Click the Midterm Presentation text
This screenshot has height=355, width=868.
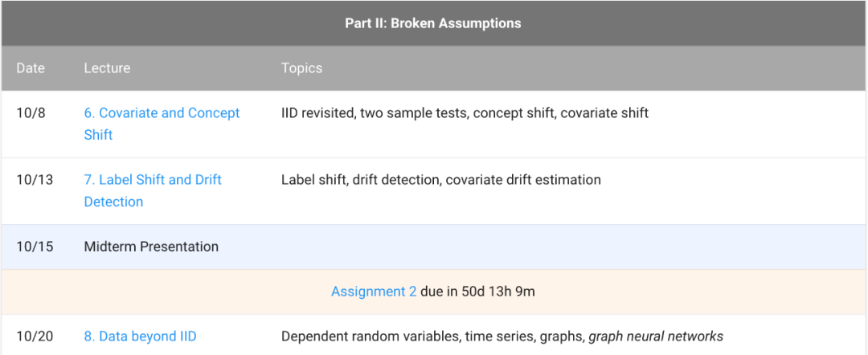151,247
